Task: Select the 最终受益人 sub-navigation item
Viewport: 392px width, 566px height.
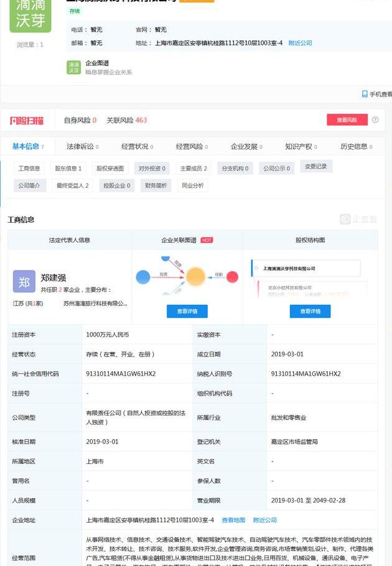Action: [x=72, y=185]
